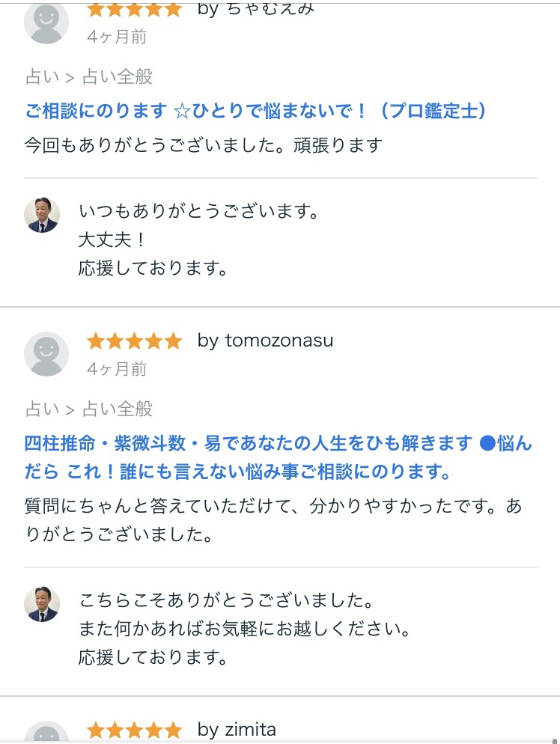Click the star rating beside ちゃむえみ

point(134,10)
